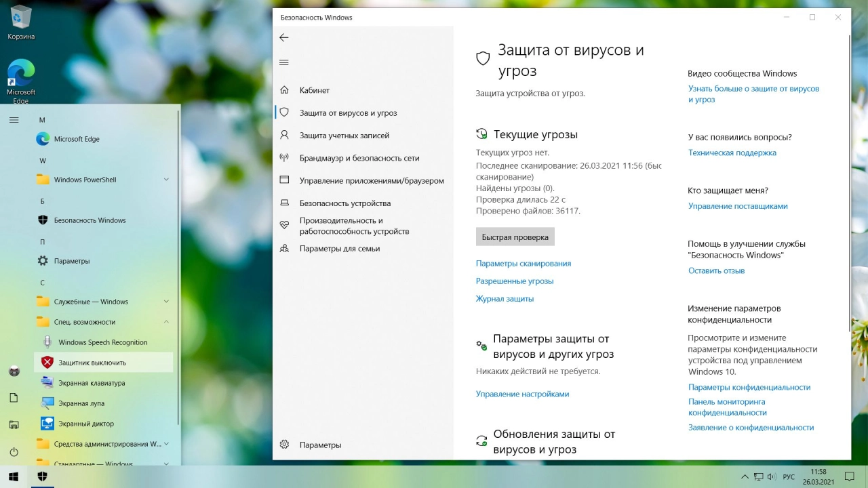This screenshot has width=868, height=488.
Task: Click Управление поставщиками link
Action: point(738,206)
